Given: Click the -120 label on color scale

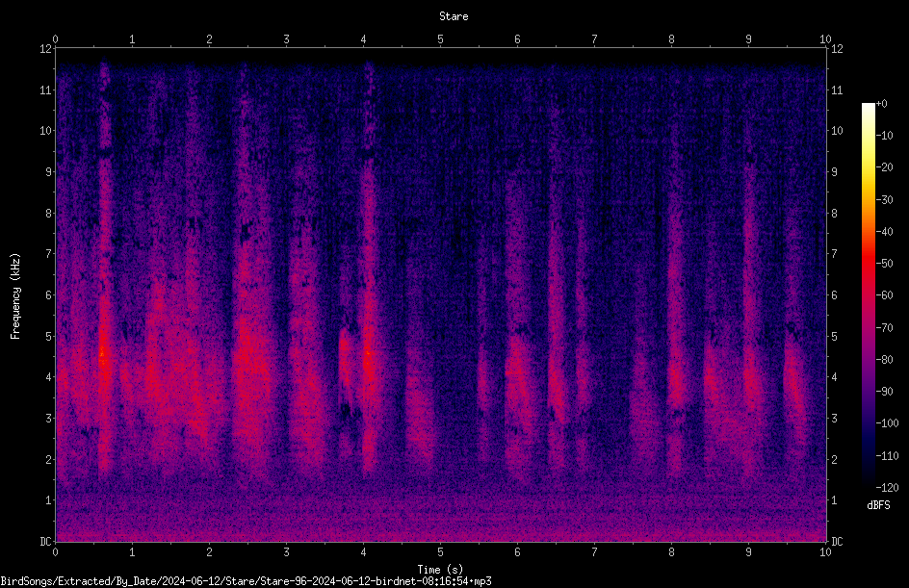Looking at the screenshot, I should tap(887, 487).
